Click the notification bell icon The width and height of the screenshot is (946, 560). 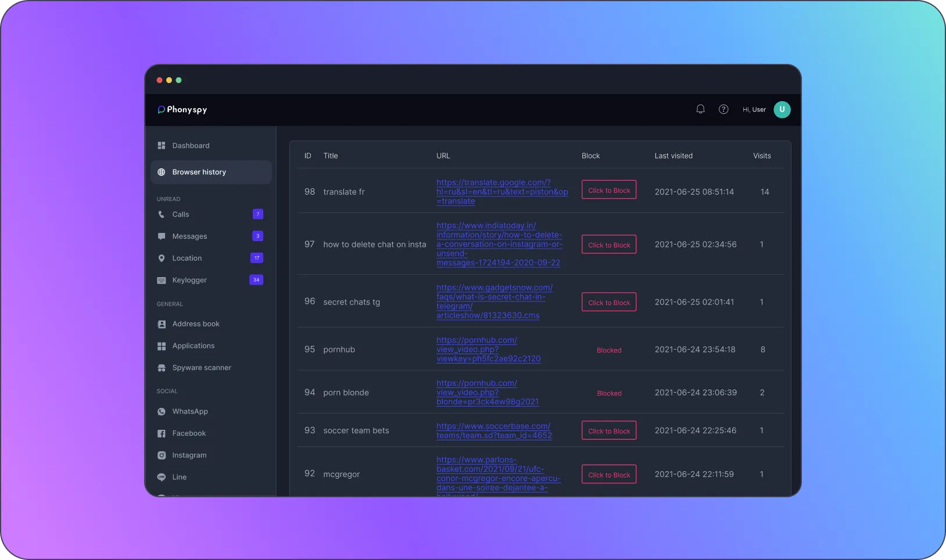(x=700, y=109)
